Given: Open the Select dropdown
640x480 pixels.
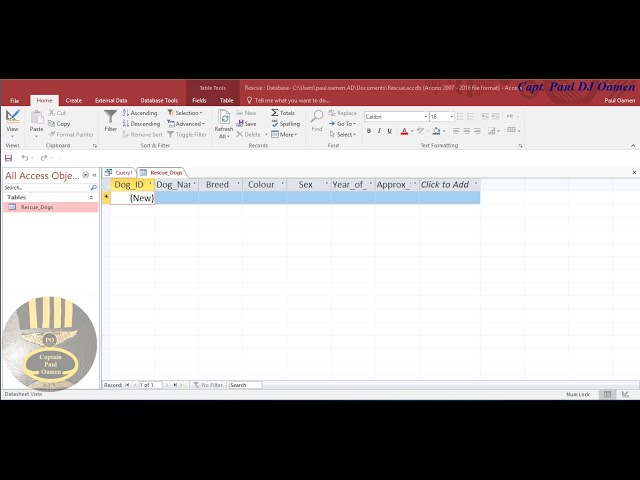Looking at the screenshot, I should (342, 134).
